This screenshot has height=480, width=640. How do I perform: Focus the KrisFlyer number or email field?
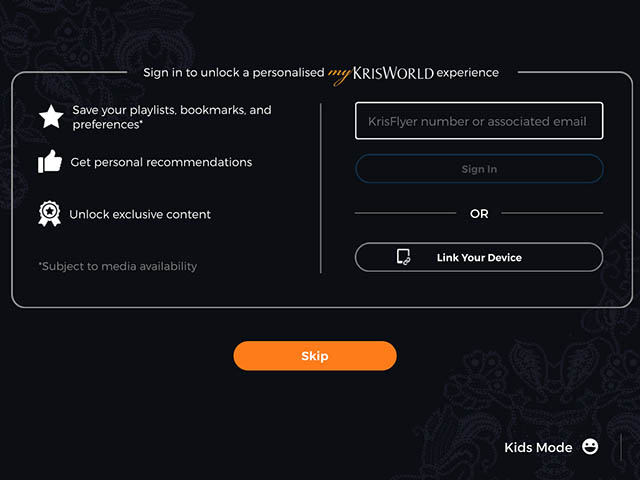point(479,121)
